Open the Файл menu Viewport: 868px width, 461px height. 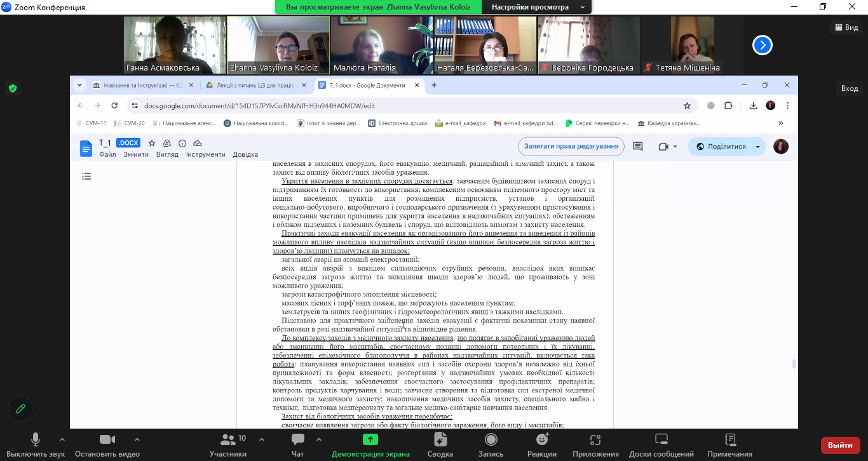107,154
